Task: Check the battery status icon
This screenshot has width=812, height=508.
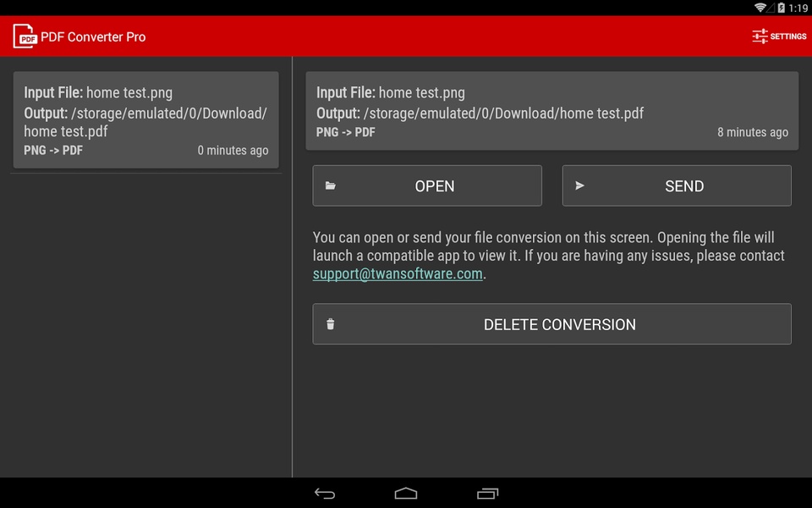Action: pyautogui.click(x=781, y=8)
